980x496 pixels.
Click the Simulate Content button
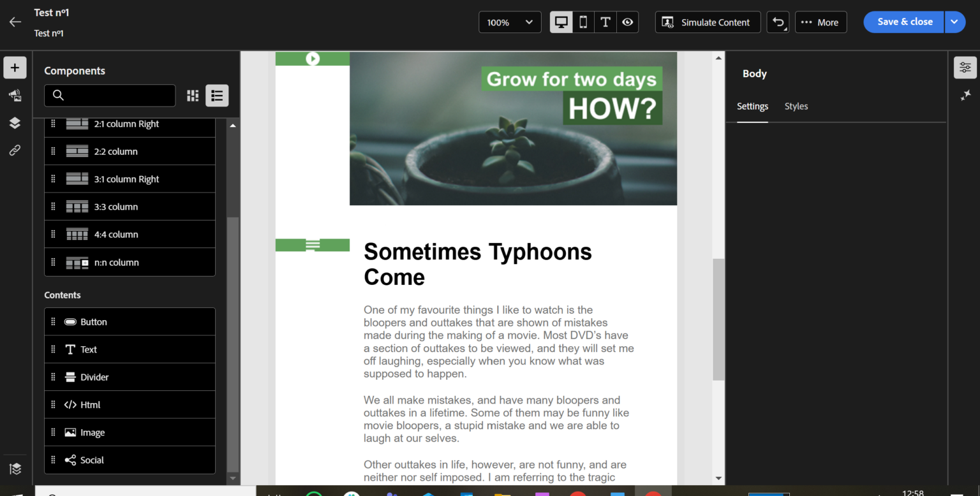pos(708,22)
